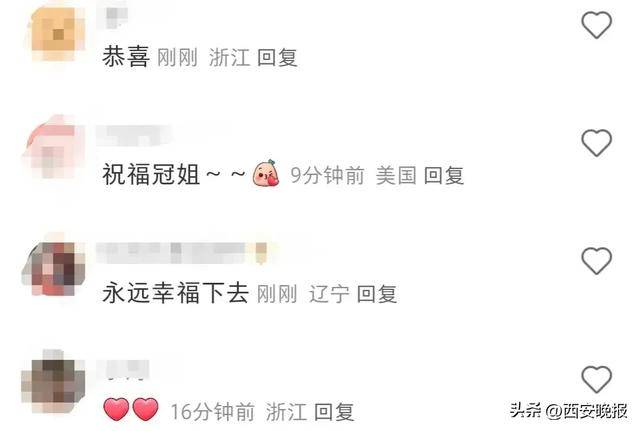
Task: Reply to '祝福冠姐' comment from 美国
Action: 444,176
